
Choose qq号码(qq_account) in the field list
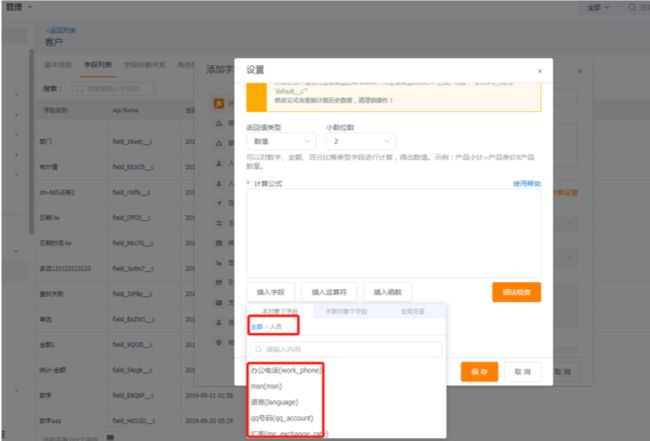(x=284, y=417)
